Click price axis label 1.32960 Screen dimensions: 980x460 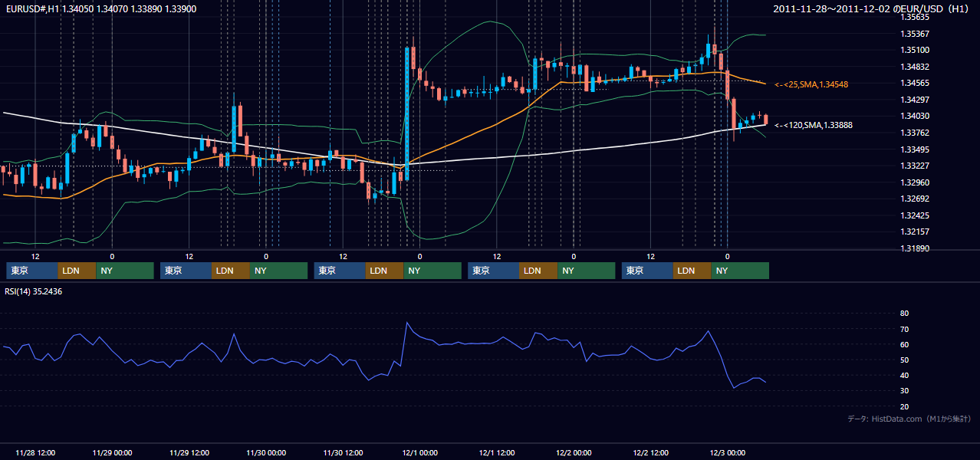coord(914,182)
